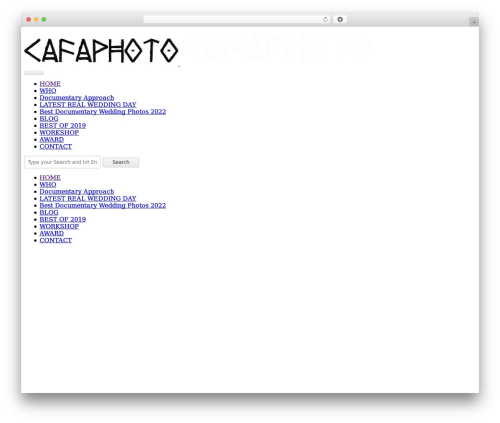
Task: Open HOME link in second menu
Action: pos(50,178)
